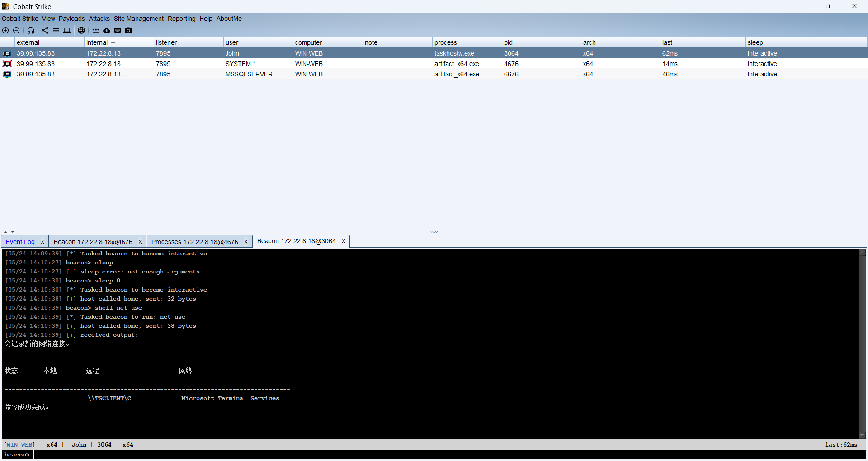The width and height of the screenshot is (868, 461).
Task: Click the beacon icon in the John session row
Action: pyautogui.click(x=7, y=53)
